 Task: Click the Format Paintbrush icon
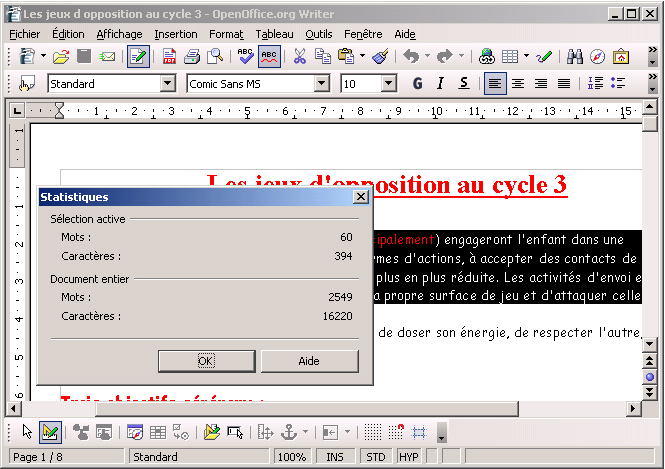pyautogui.click(x=380, y=57)
